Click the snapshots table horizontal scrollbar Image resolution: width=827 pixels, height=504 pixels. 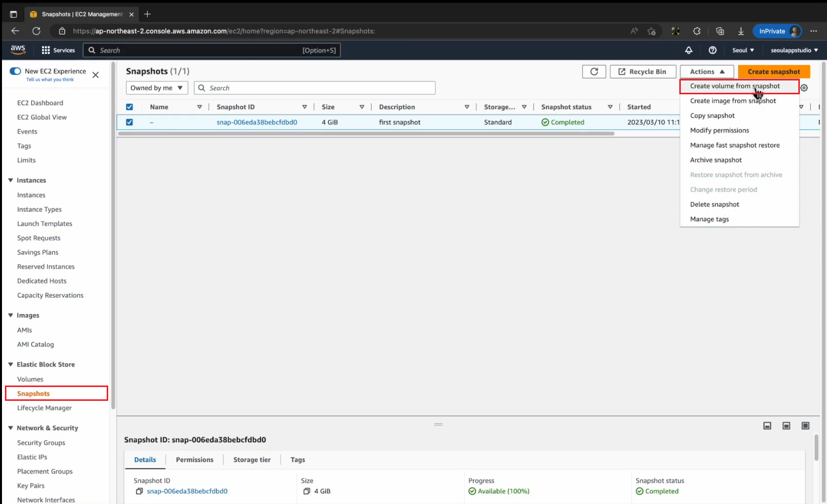(x=366, y=133)
